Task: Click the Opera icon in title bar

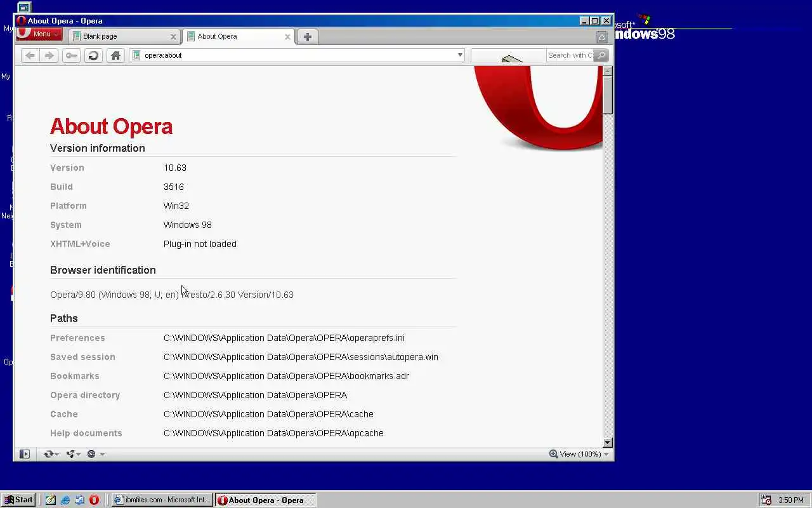Action: (x=22, y=20)
